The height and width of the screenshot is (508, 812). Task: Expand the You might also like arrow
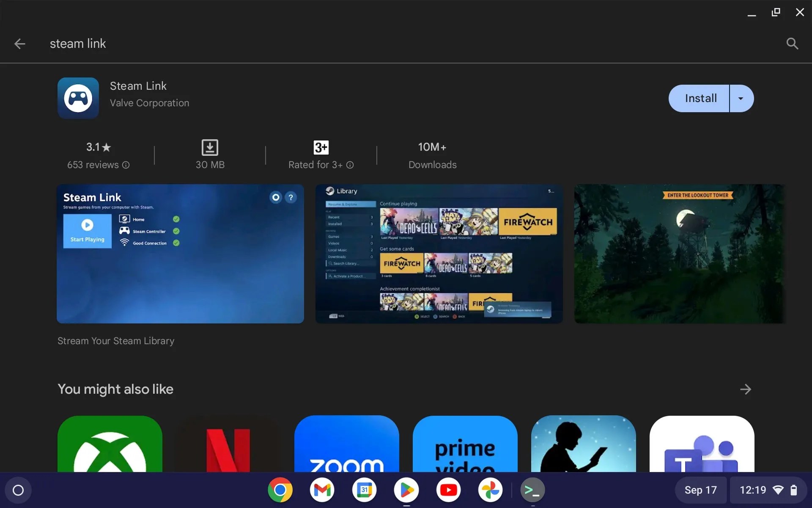pos(746,389)
